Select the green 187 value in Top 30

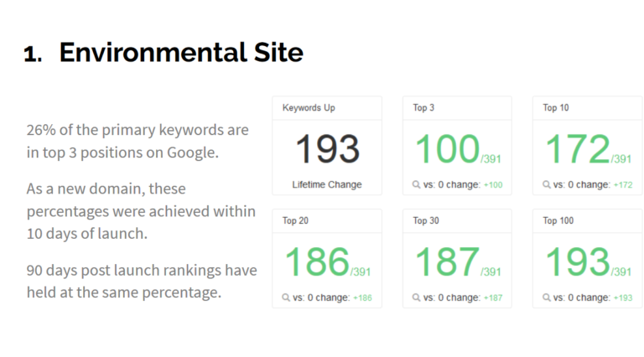point(447,261)
